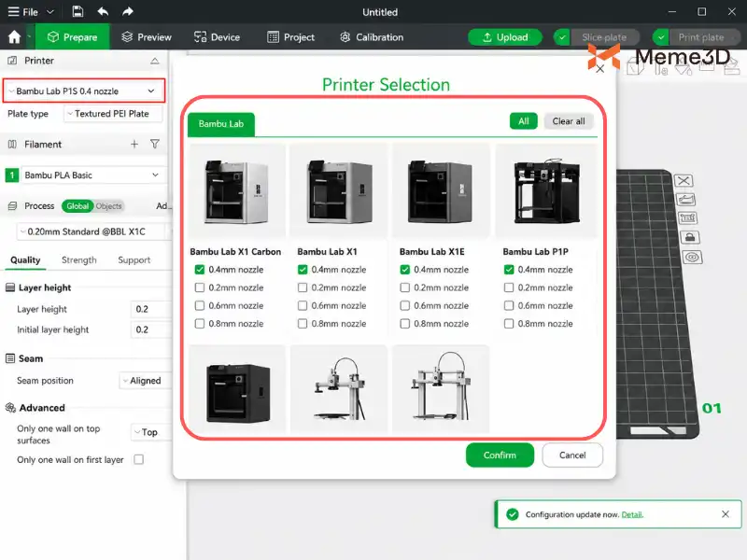Check X1 Carbon 0.2mm nozzle
Image resolution: width=747 pixels, height=560 pixels.
[x=200, y=287]
